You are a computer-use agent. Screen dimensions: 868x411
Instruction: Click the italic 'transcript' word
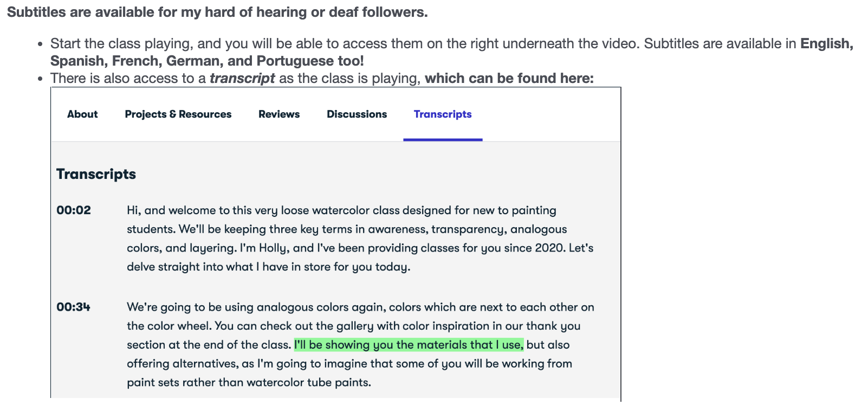click(x=242, y=79)
